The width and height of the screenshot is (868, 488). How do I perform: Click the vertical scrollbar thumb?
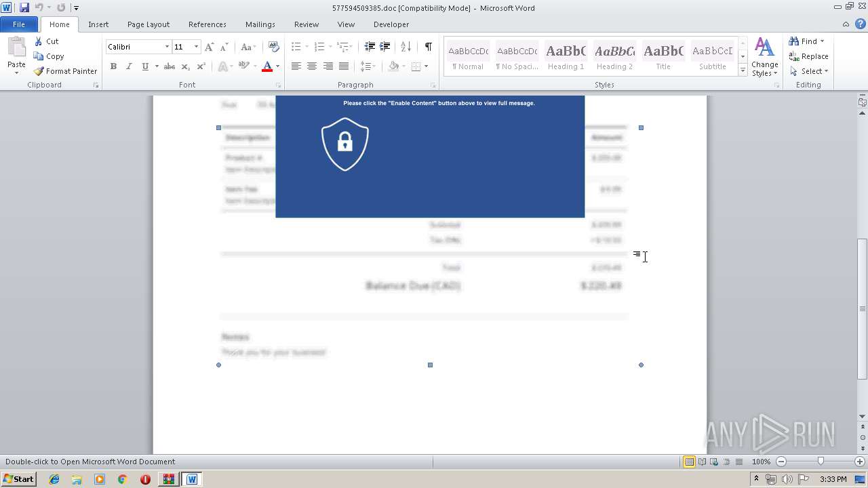coord(863,309)
